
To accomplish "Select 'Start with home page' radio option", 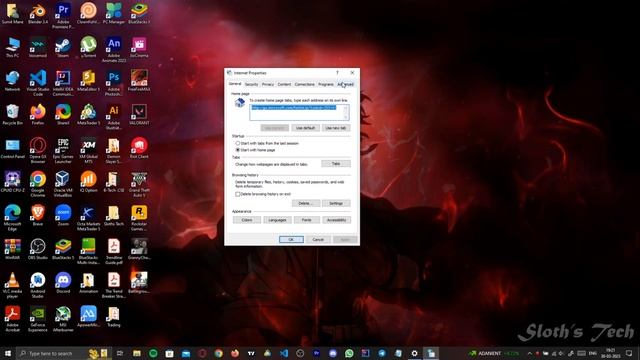I will tap(256, 150).
